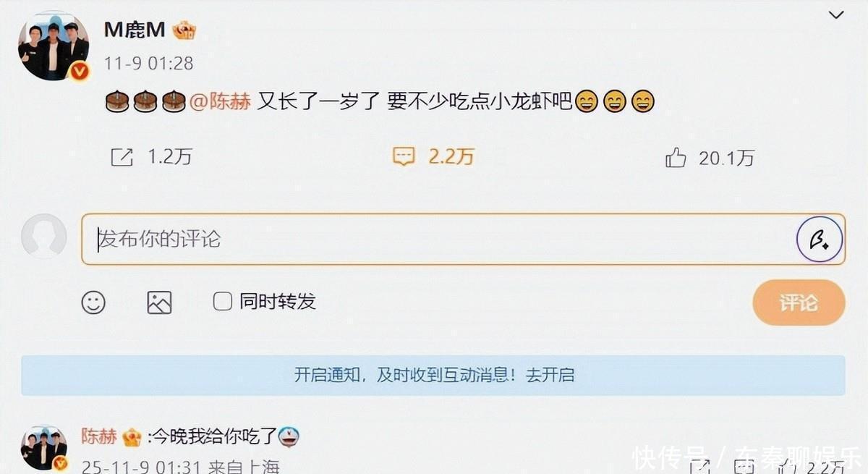868x474 pixels.
Task: Open the 11-9 01:28 post timestamp
Action: 148,64
